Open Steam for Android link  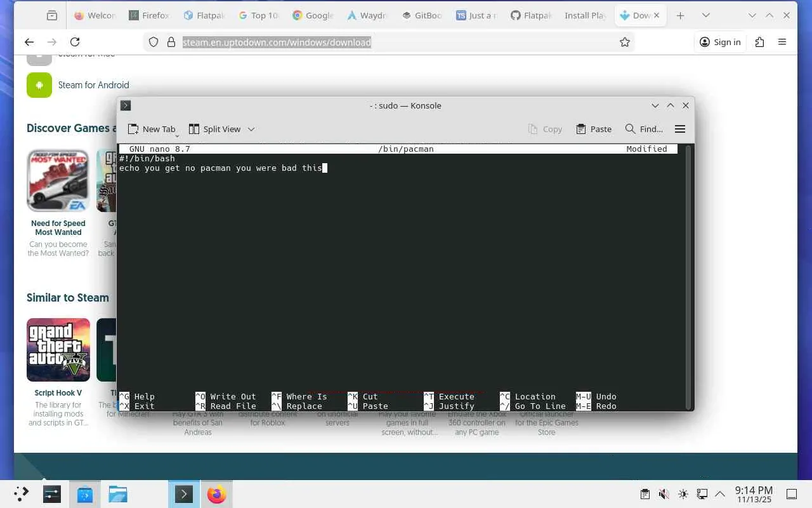coord(93,85)
